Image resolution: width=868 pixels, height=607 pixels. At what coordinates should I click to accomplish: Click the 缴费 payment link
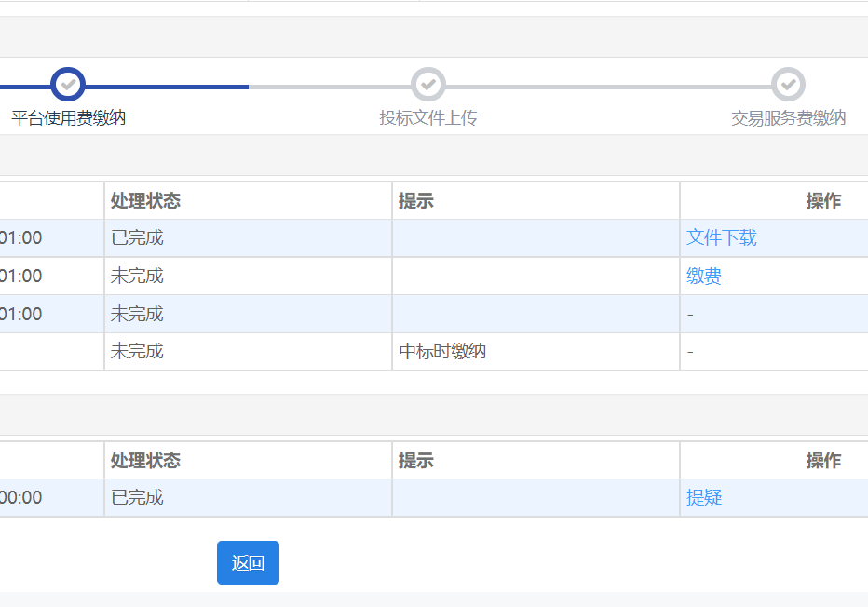pos(704,277)
